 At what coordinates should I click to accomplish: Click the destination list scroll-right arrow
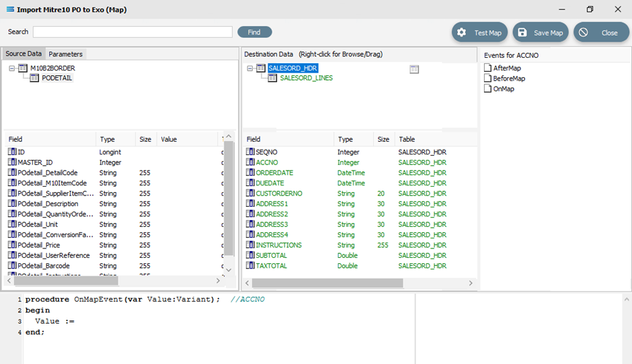(471, 283)
